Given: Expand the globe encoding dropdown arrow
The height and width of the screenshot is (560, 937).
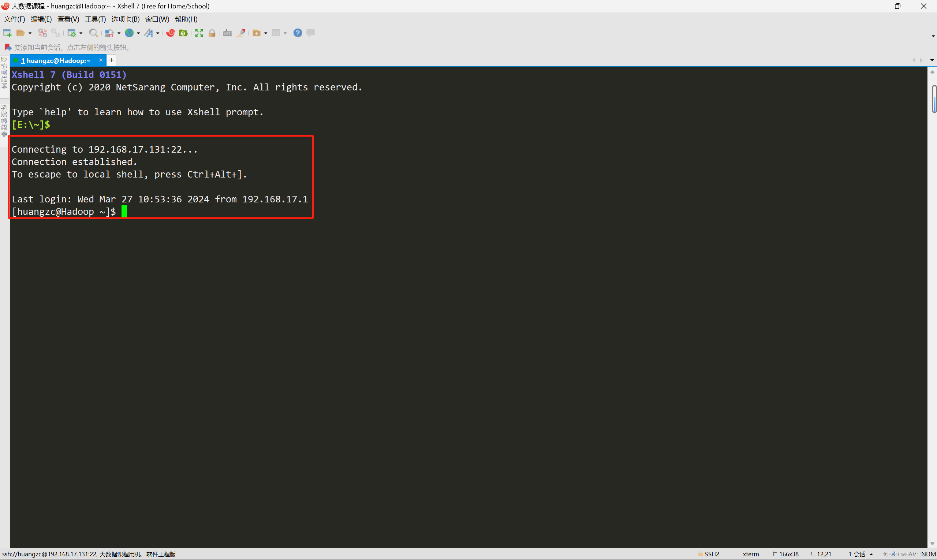Looking at the screenshot, I should [x=138, y=34].
